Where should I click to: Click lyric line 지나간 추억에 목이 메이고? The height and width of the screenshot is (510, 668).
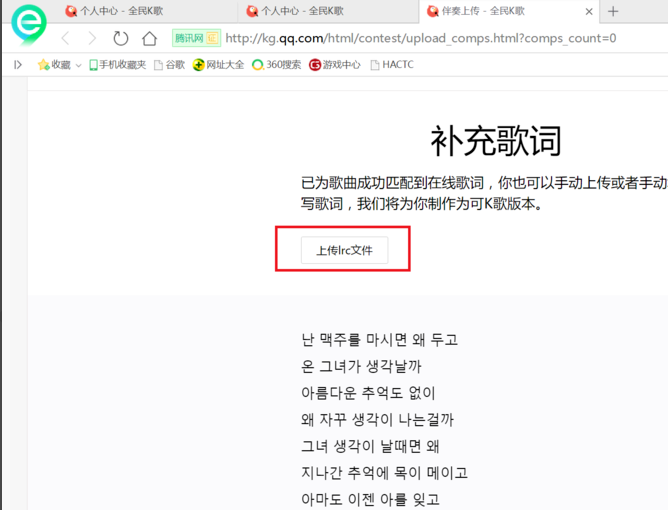click(384, 473)
